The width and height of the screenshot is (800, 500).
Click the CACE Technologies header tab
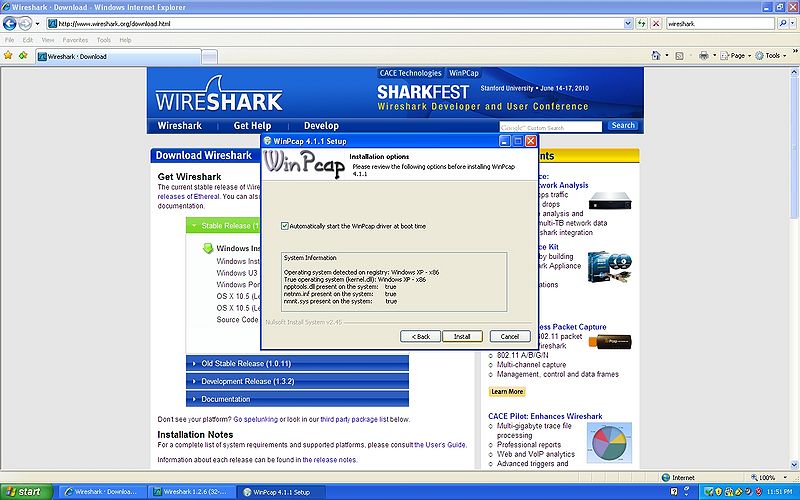(x=410, y=73)
